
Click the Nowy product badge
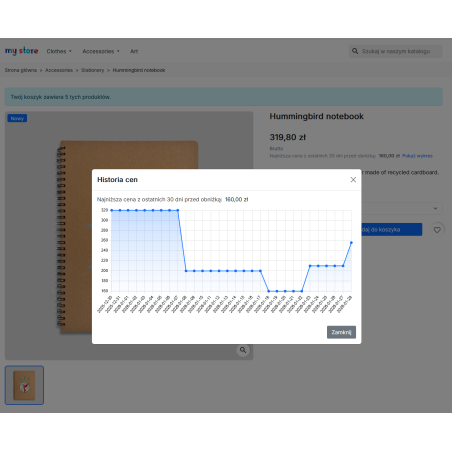[17, 118]
